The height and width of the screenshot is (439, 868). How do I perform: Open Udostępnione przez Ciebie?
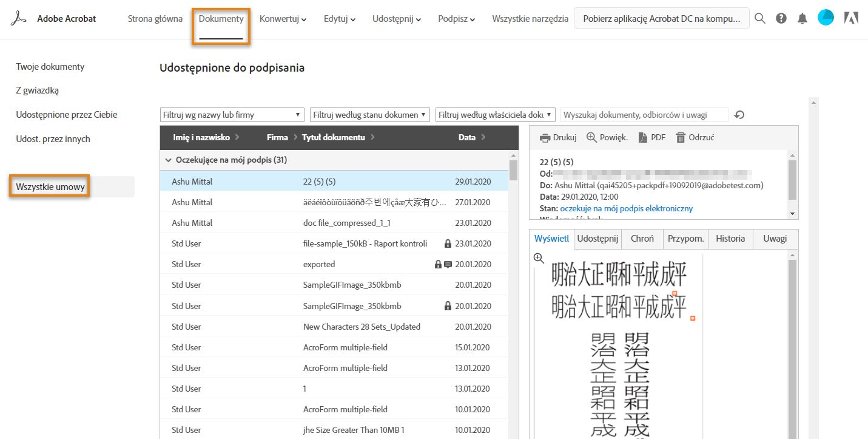click(67, 115)
